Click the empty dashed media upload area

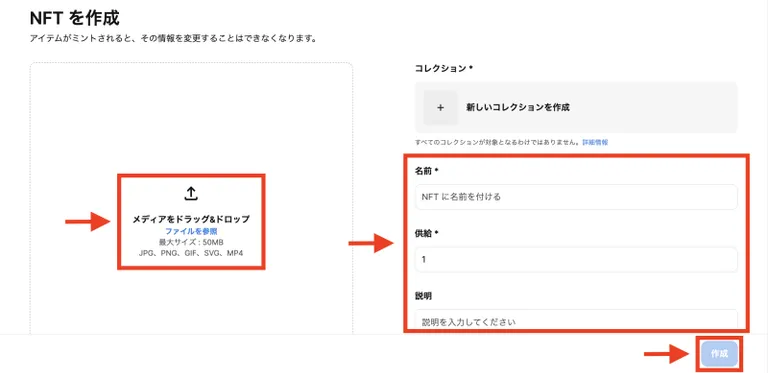[x=191, y=122]
